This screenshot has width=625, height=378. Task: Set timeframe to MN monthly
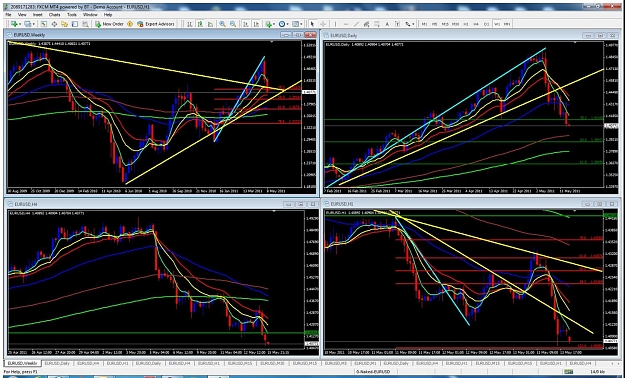(507, 24)
